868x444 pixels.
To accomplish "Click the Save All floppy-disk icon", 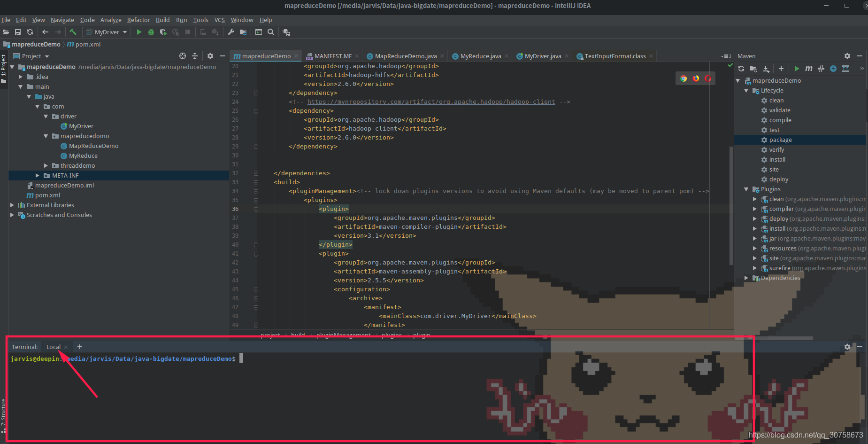I will 18,32.
